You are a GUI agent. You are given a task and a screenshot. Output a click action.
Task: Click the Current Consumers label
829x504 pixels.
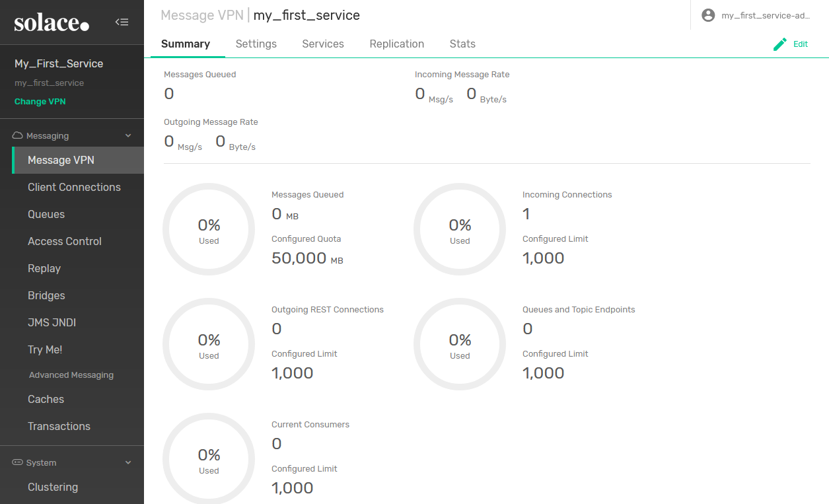click(310, 425)
